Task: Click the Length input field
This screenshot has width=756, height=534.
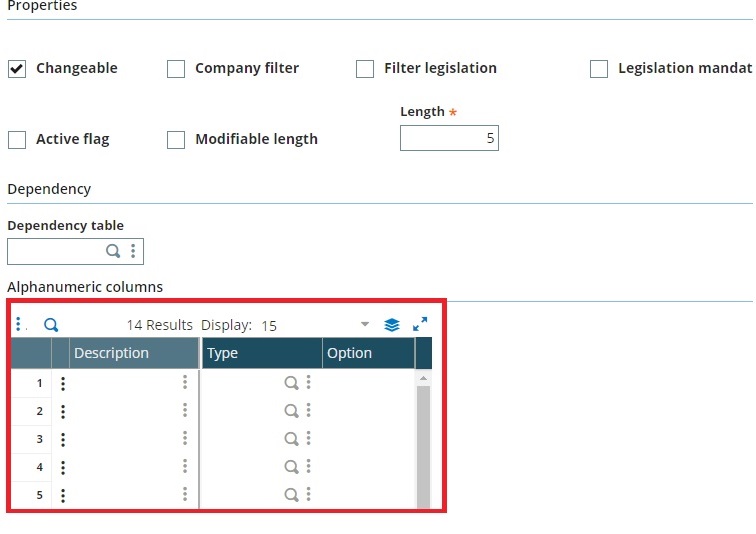Action: tap(449, 138)
